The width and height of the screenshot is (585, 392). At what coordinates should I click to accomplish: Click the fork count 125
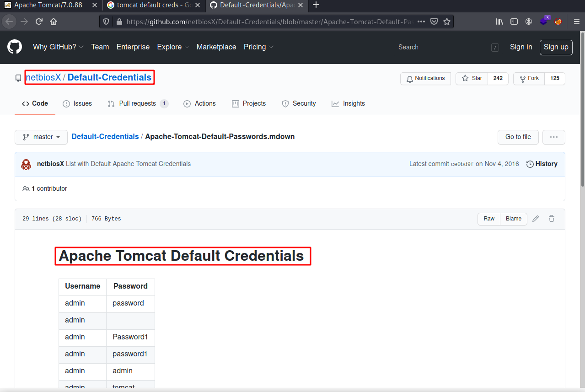(555, 79)
